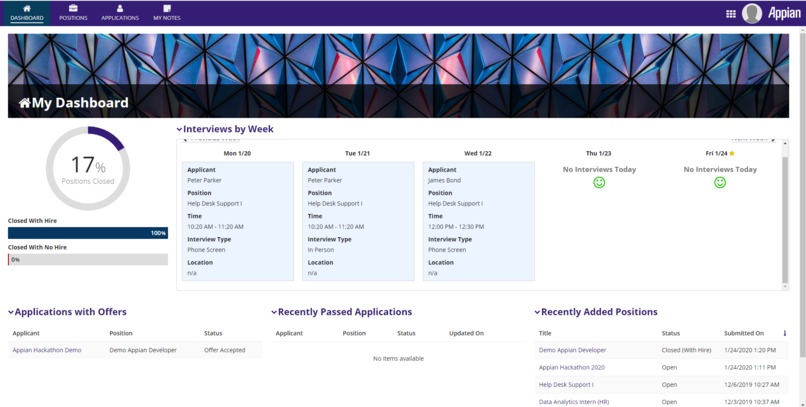Screen dimensions: 806x407
Task: Click the smiley icon under Fri 1/24
Action: point(720,182)
